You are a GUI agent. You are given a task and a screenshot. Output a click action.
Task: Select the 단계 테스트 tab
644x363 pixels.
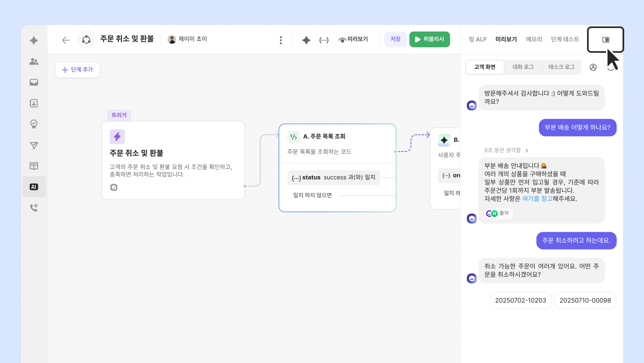tap(565, 39)
